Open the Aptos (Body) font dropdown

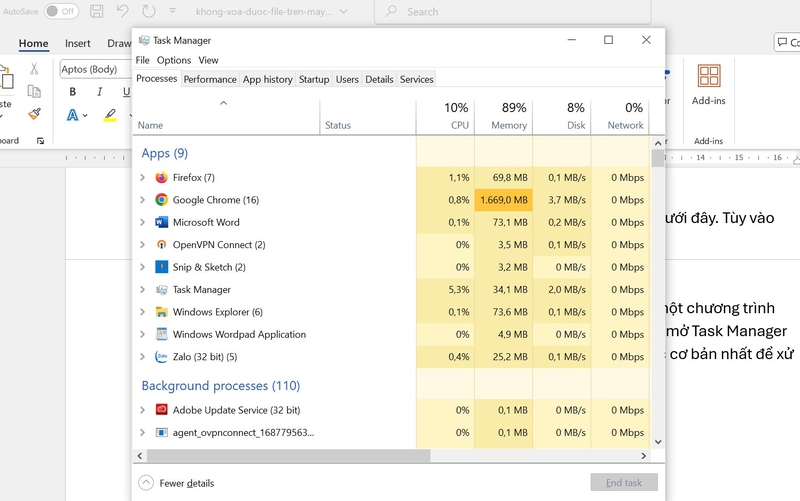[95, 69]
